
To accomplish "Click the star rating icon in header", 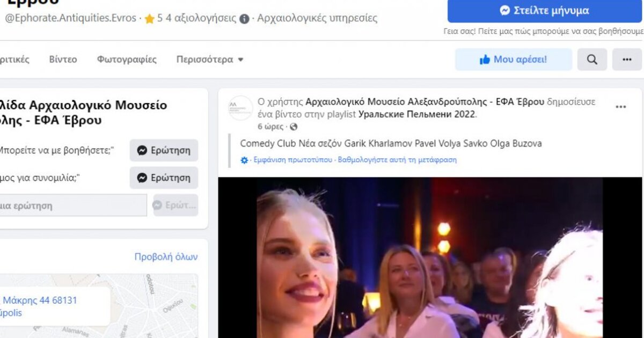I will point(149,19).
